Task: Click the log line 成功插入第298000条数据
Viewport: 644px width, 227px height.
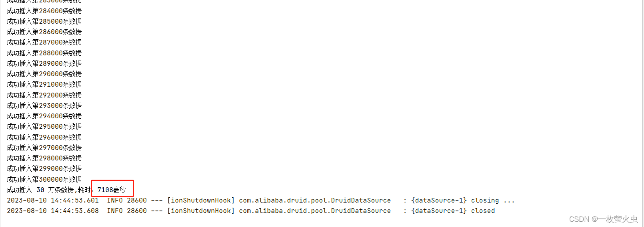Action: 44,158
